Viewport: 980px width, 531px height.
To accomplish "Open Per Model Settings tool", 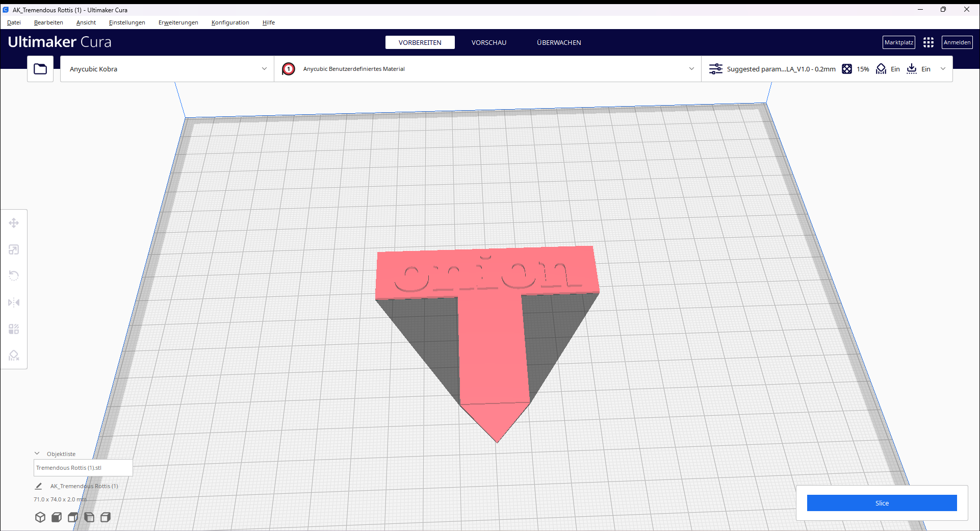I will pos(14,329).
